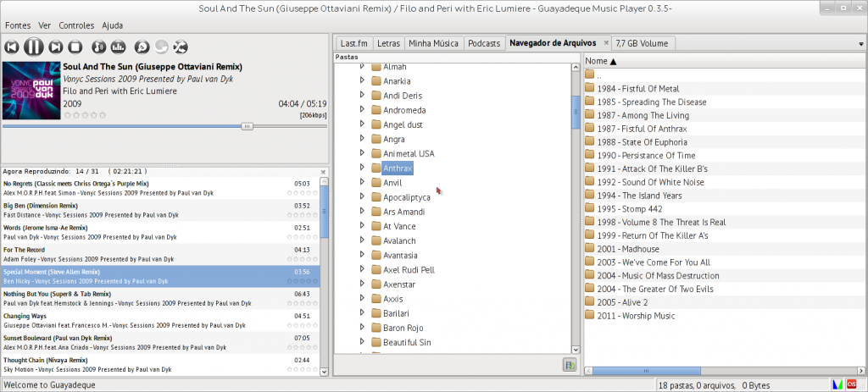868x392 pixels.
Task: Select the Ars Amandi folder
Action: tap(403, 212)
